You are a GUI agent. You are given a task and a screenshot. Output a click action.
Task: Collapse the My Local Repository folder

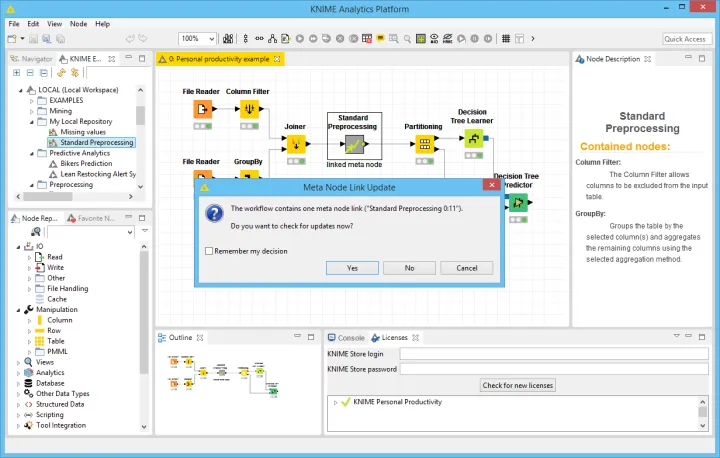31,122
